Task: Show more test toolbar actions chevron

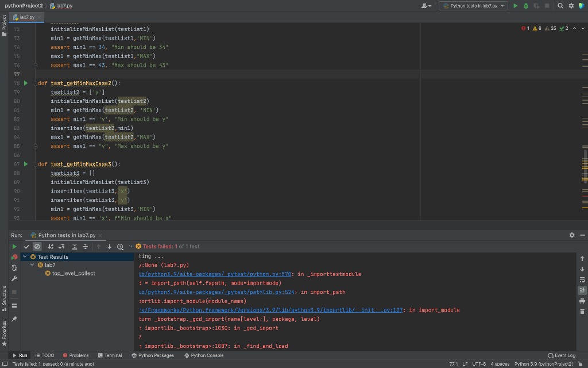Action: tap(130, 247)
